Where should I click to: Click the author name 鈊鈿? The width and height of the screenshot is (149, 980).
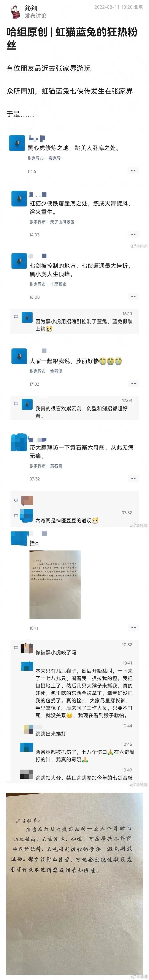pyautogui.click(x=31, y=8)
